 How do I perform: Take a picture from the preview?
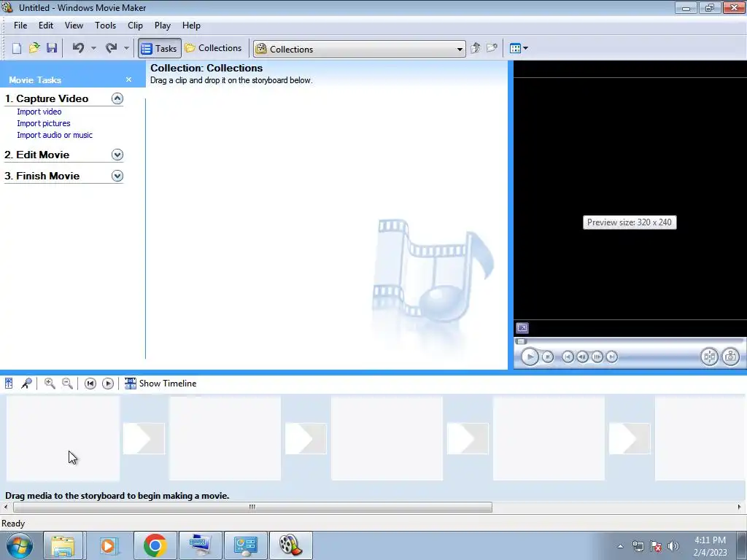pos(731,357)
